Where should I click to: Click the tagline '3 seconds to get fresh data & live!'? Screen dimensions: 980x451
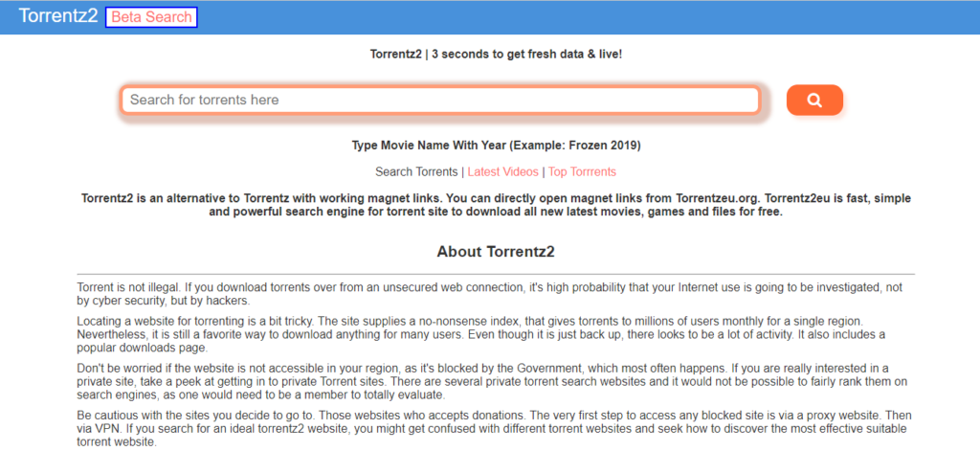pos(527,55)
